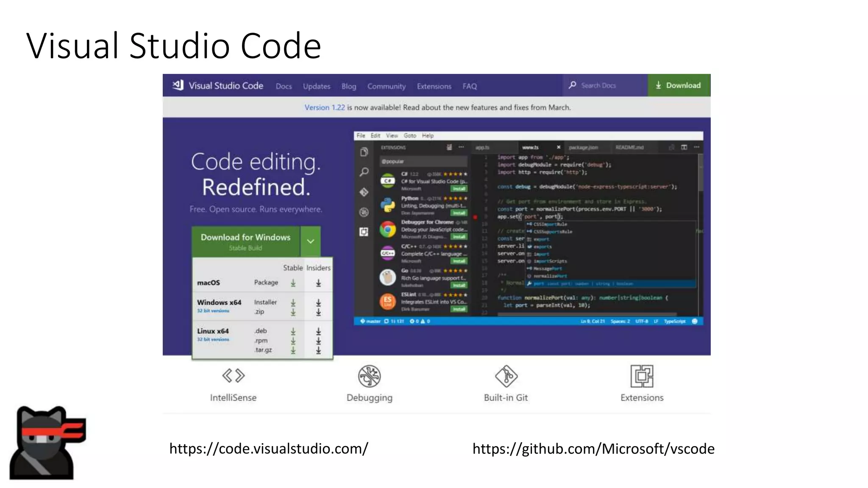
Task: Toggle breakpoint on line 9
Action: pyautogui.click(x=475, y=217)
